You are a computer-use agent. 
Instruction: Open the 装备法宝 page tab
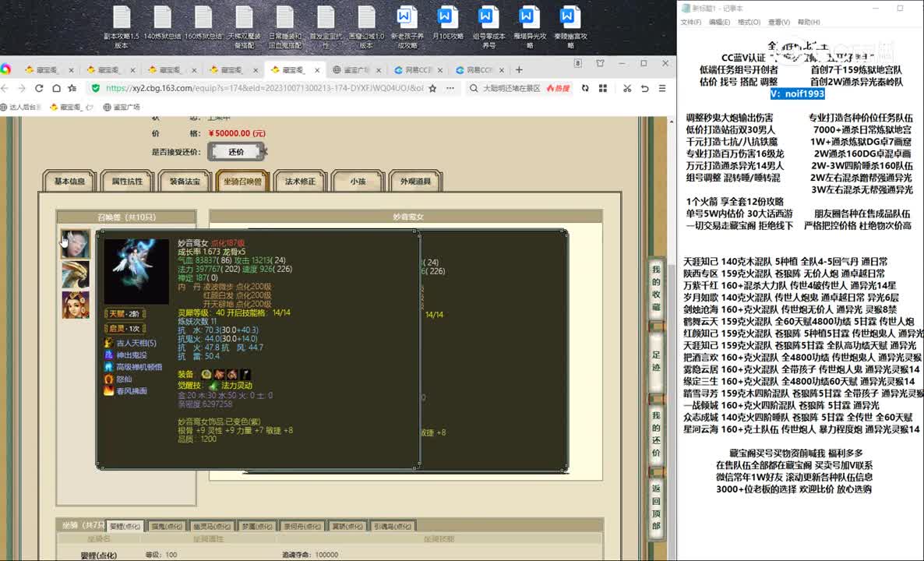click(185, 182)
